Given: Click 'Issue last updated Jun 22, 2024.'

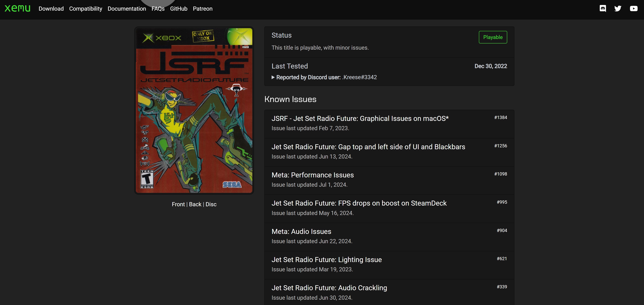Looking at the screenshot, I should pyautogui.click(x=312, y=241).
